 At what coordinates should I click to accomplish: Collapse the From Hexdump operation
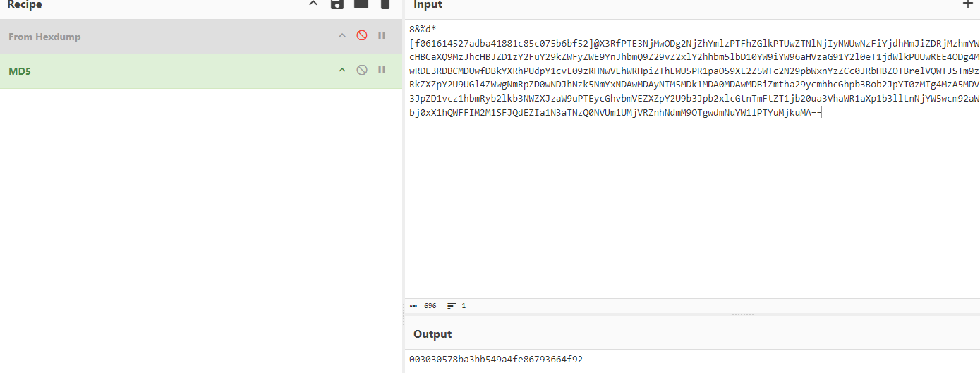coord(342,35)
